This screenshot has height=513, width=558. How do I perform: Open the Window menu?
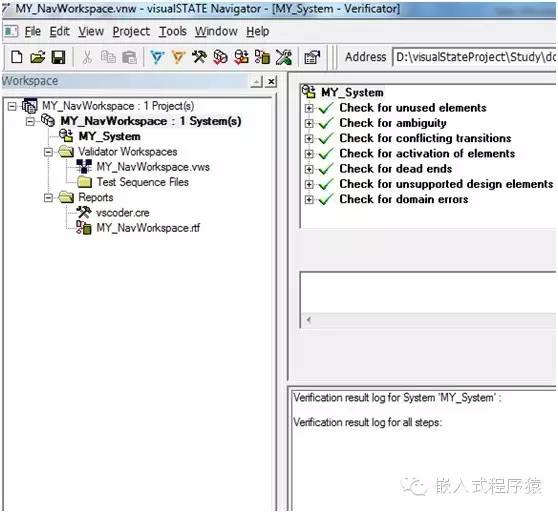pyautogui.click(x=216, y=31)
